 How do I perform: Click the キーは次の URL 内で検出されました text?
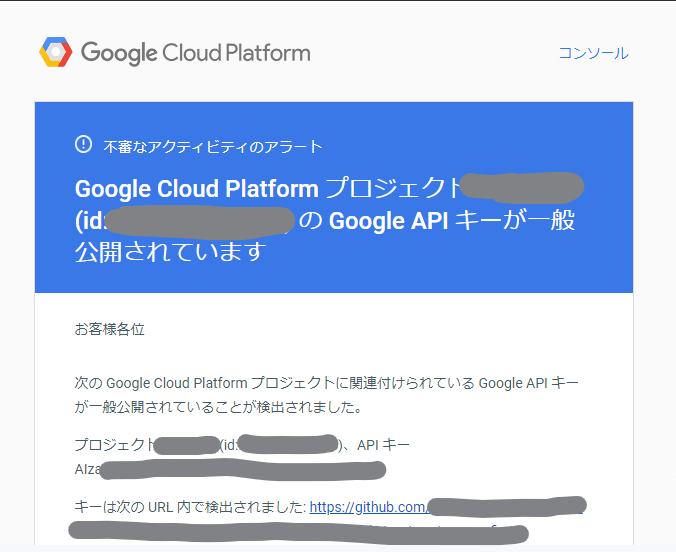click(x=190, y=507)
